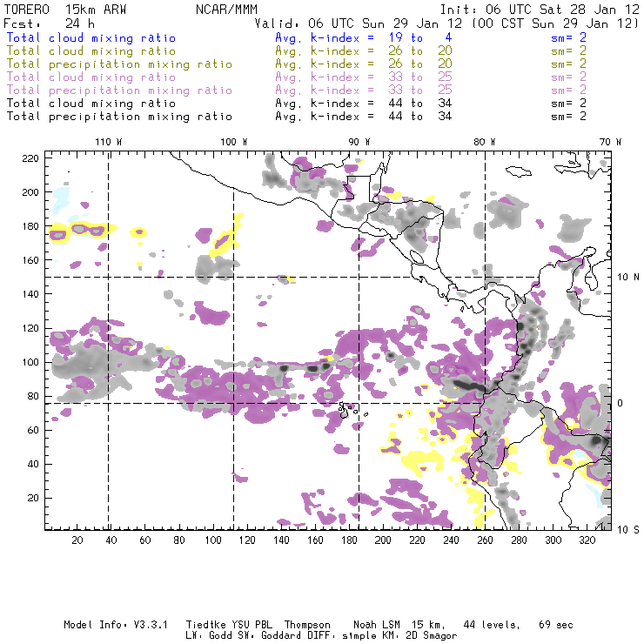Select 'Noah LSM' in the model info
This screenshot has width=644, height=644.
(377, 625)
